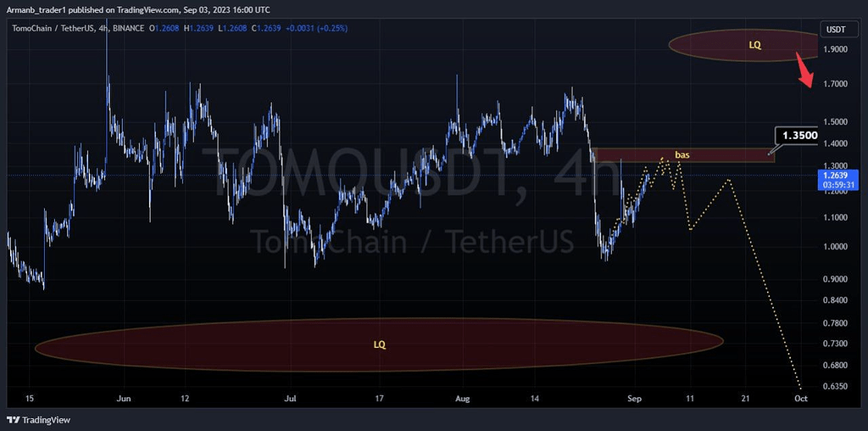Select the large lower LQ ellipse
The width and height of the screenshot is (868, 431).
point(379,344)
